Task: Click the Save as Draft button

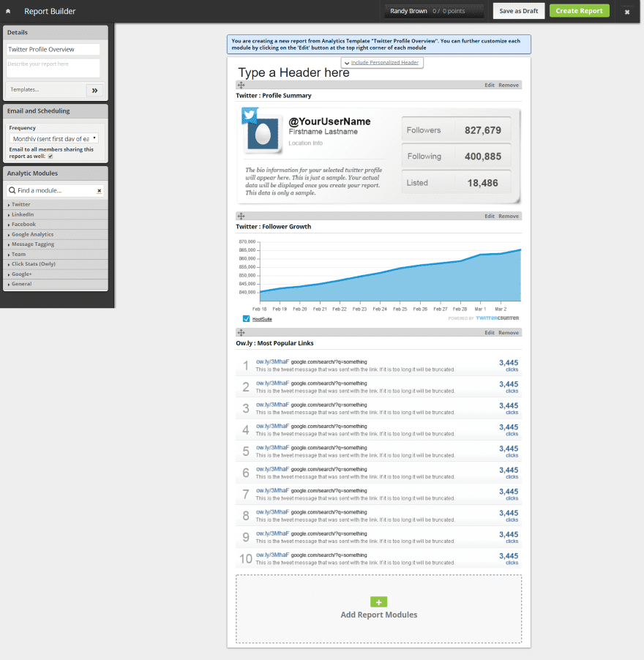Action: click(x=519, y=11)
